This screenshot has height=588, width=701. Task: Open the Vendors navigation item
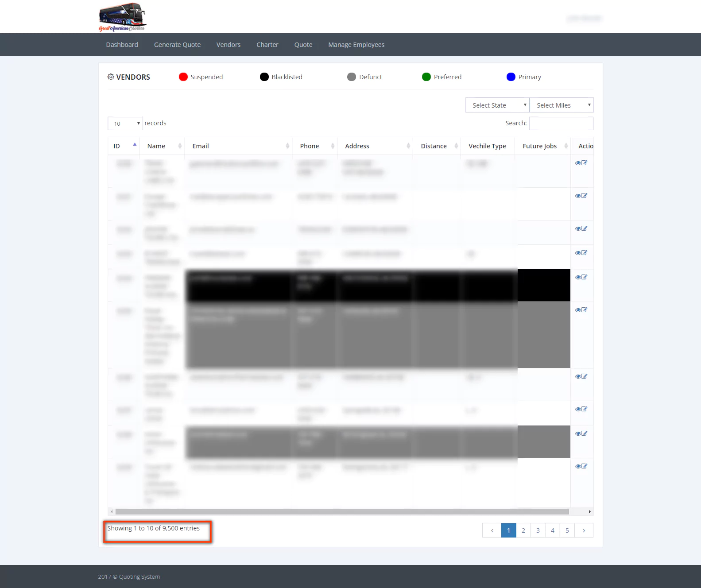tap(229, 45)
